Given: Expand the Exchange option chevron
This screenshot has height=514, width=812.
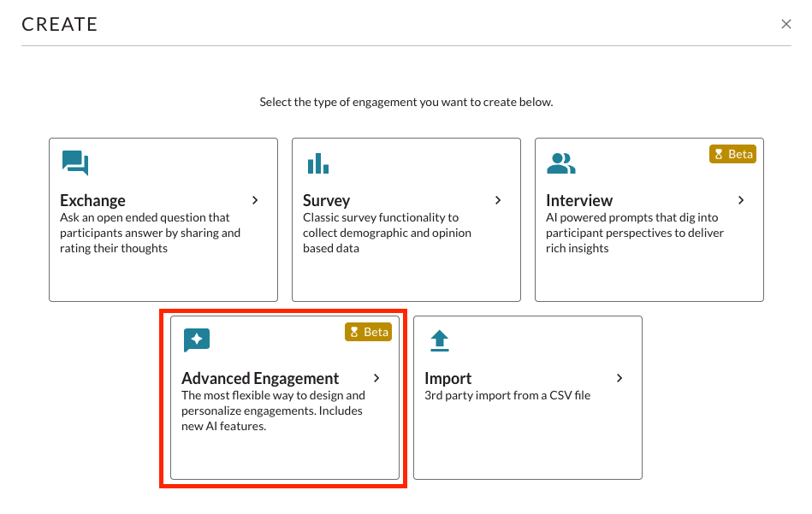Looking at the screenshot, I should coord(255,200).
